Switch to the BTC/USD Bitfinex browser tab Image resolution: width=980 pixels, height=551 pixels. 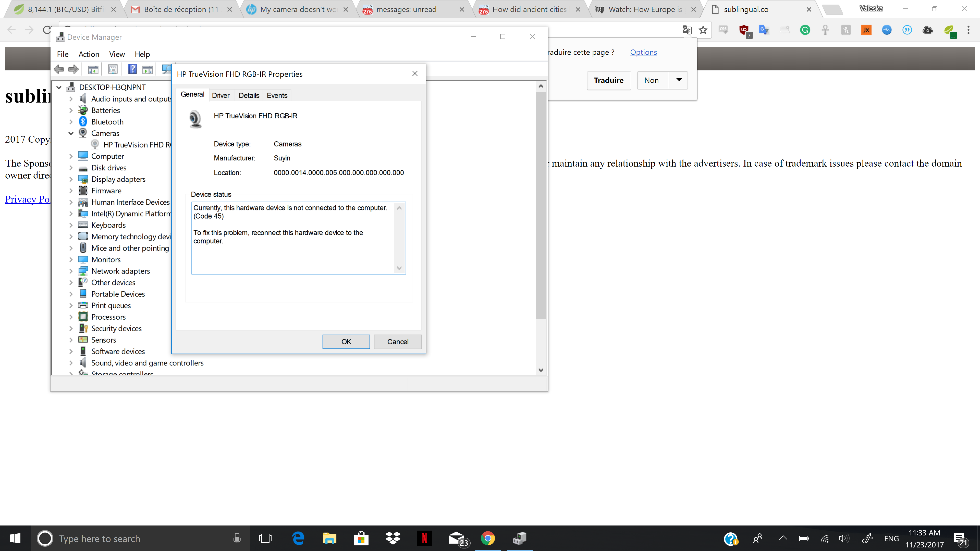pyautogui.click(x=65, y=9)
